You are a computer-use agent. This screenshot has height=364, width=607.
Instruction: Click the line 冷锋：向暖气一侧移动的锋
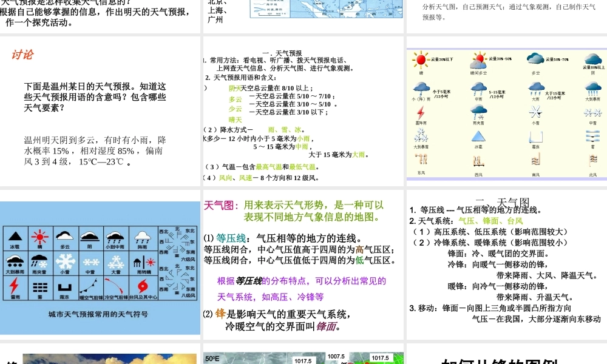[x=498, y=265]
